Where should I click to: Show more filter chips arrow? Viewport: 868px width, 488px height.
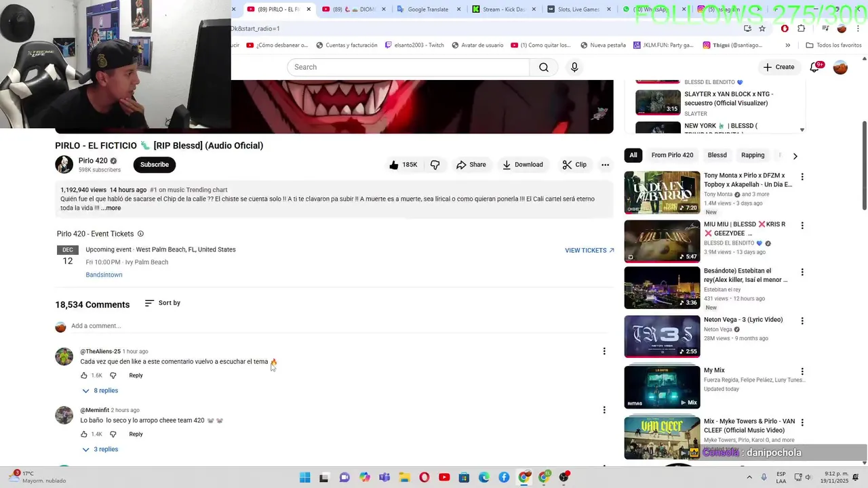click(795, 156)
